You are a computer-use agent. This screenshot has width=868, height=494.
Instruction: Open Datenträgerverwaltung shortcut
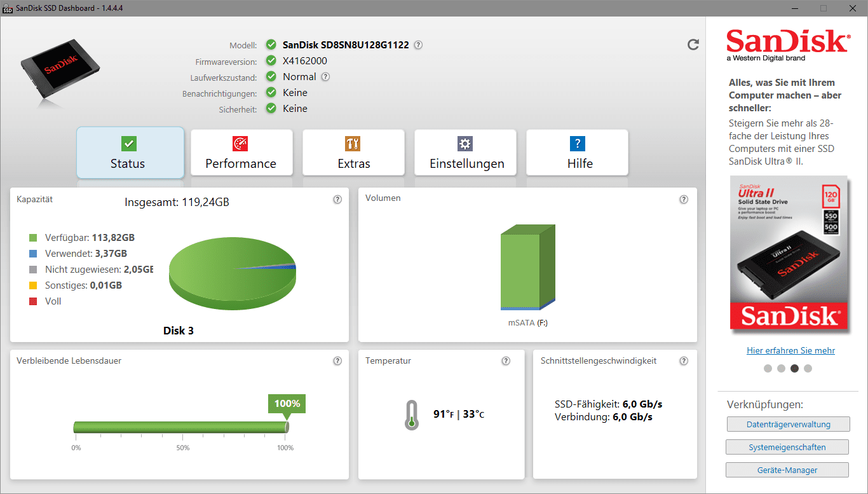coord(787,424)
